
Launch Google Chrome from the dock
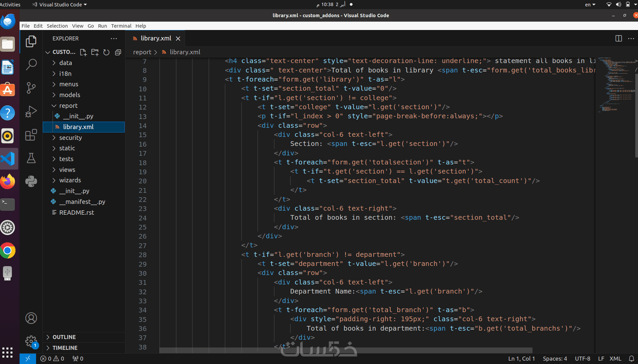8,251
